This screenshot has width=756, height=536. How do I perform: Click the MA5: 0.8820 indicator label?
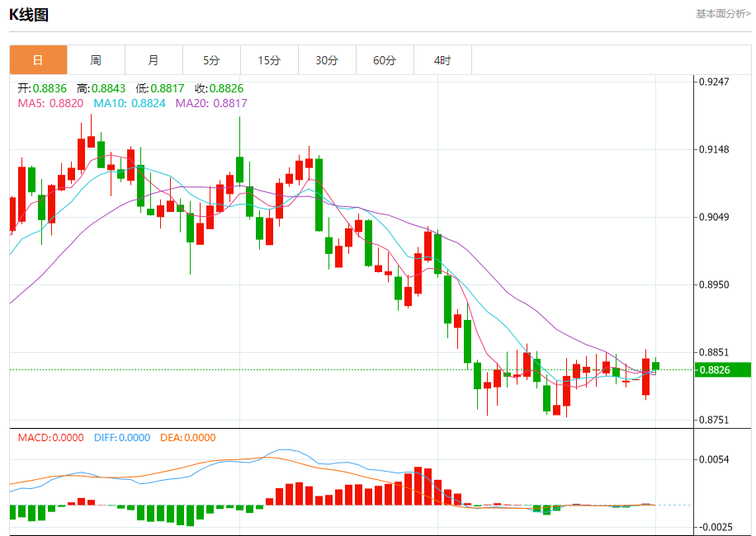50,104
